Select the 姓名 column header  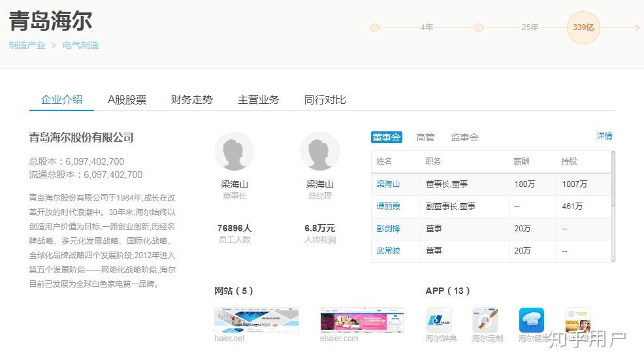pos(384,161)
